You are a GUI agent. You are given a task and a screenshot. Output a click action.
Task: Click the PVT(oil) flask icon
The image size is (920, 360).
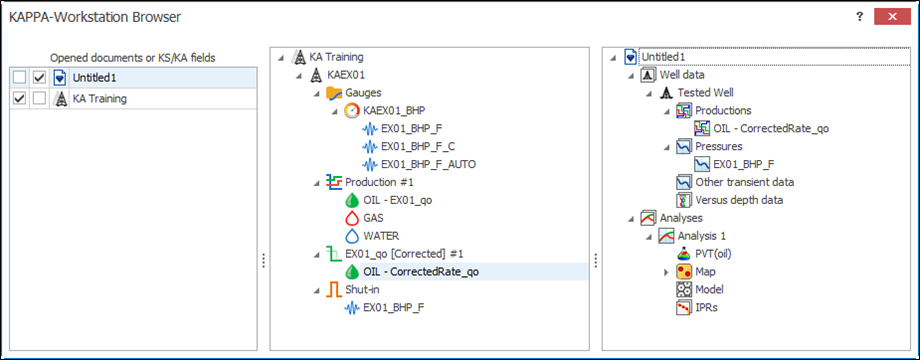(684, 254)
